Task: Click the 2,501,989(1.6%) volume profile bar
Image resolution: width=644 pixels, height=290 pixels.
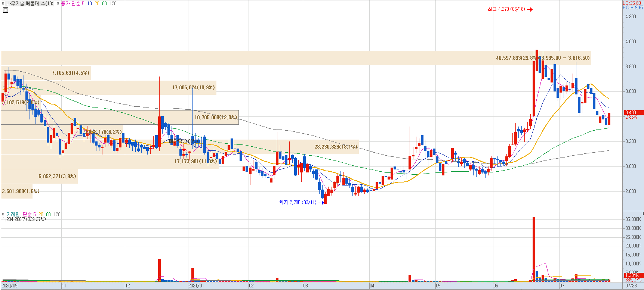Action: 17,191
